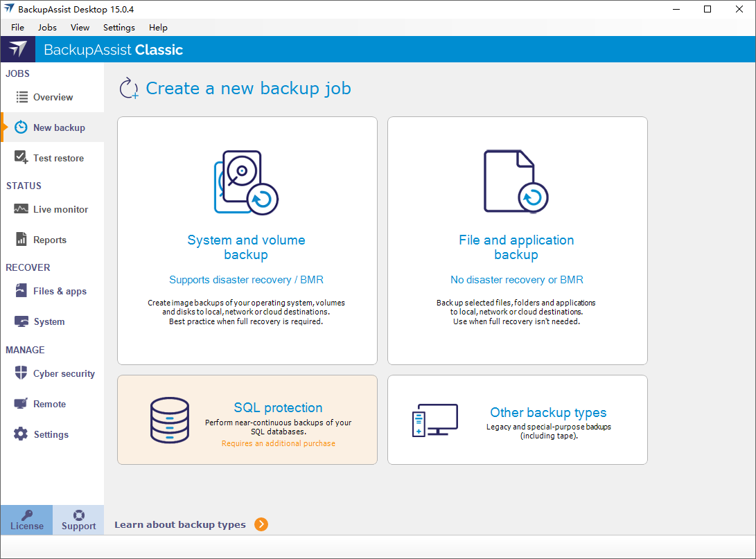Click the Other backup types computer icon
The height and width of the screenshot is (559, 756).
[435, 420]
